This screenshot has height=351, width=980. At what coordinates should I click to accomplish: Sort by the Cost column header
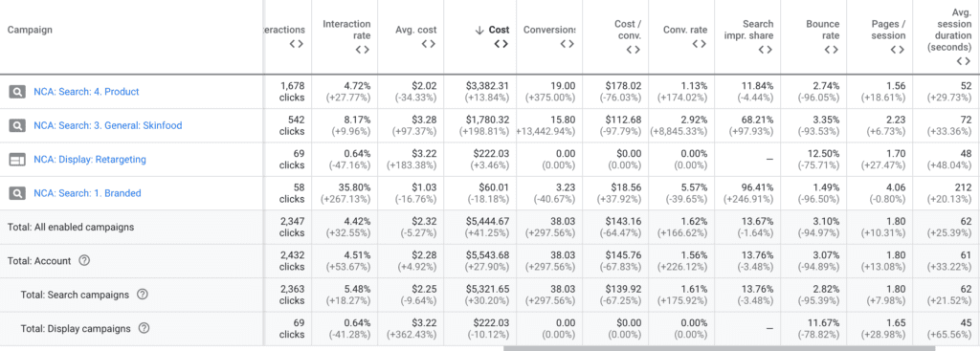pos(499,30)
